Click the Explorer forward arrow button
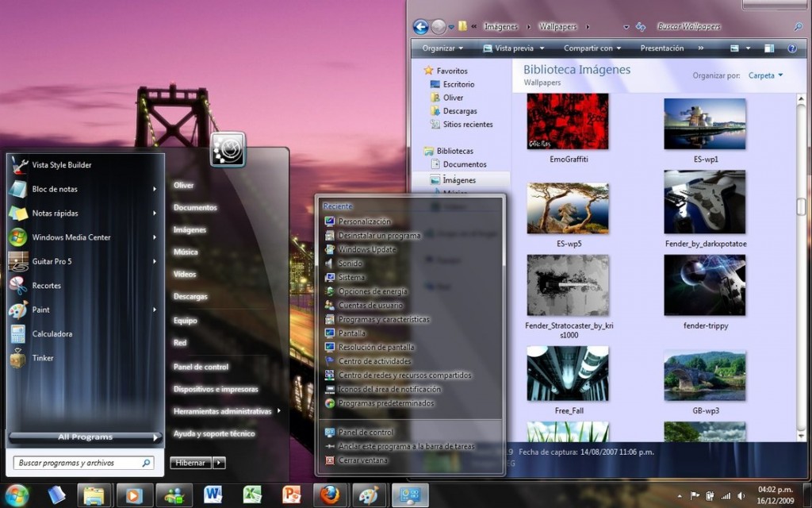Image resolution: width=812 pixels, height=508 pixels. (x=438, y=27)
